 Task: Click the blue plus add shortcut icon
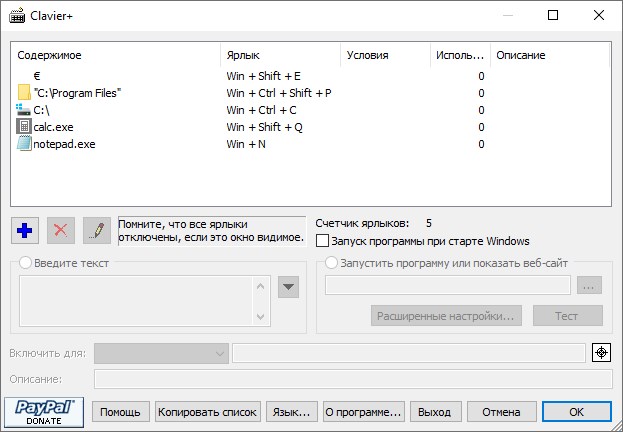[x=25, y=230]
